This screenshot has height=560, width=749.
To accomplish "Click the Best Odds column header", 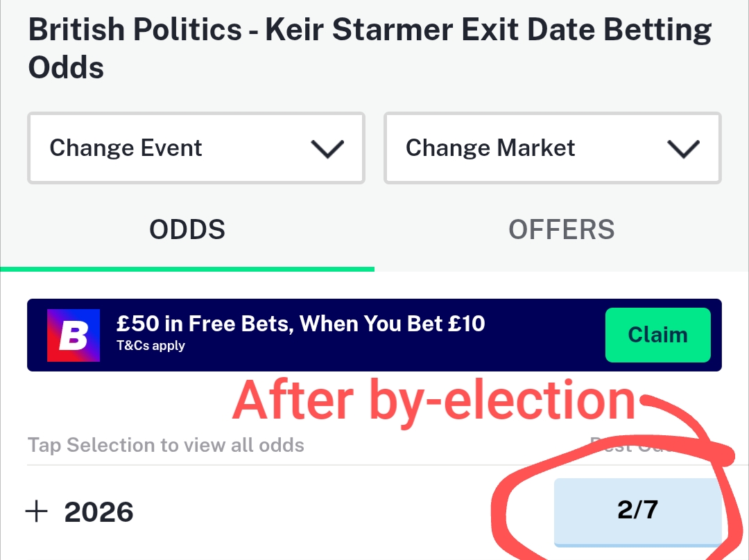I will coord(628,445).
